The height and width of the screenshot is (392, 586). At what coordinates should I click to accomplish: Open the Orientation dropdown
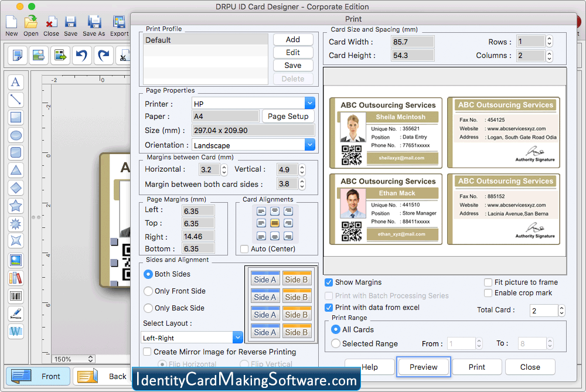(x=310, y=145)
